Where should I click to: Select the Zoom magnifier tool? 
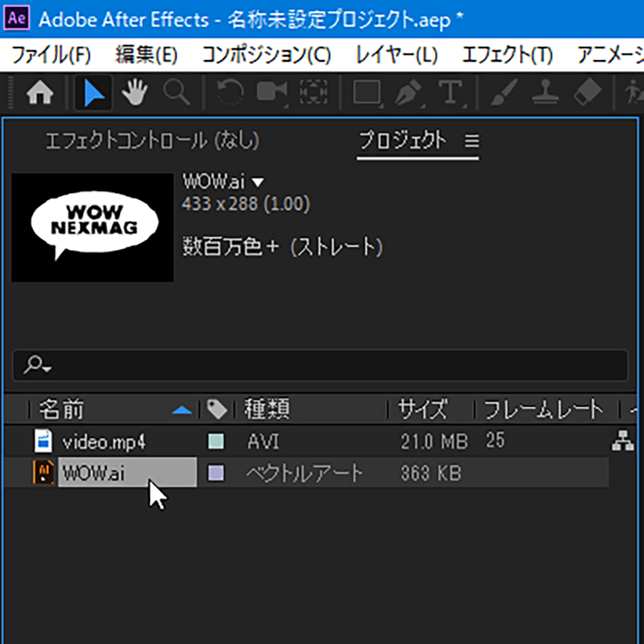point(177,92)
